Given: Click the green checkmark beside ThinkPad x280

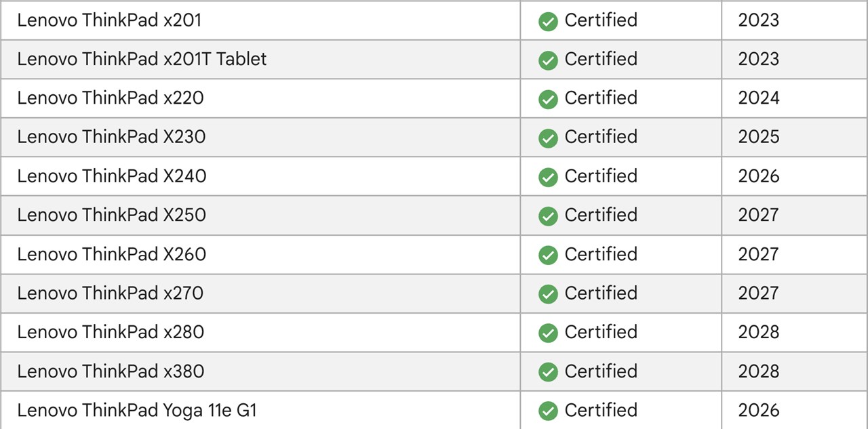Looking at the screenshot, I should tap(548, 333).
